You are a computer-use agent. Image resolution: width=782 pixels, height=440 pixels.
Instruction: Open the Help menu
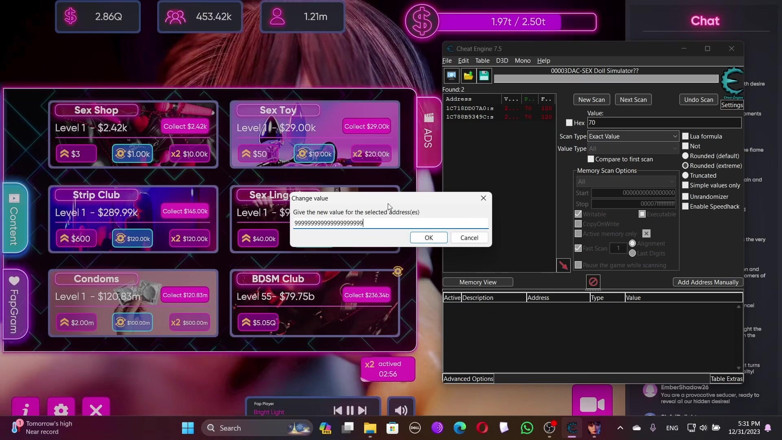(544, 60)
